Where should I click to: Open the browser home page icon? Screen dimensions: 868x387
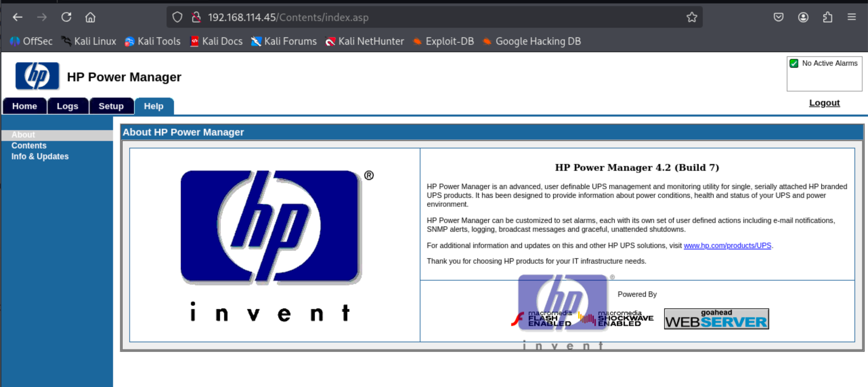click(90, 17)
